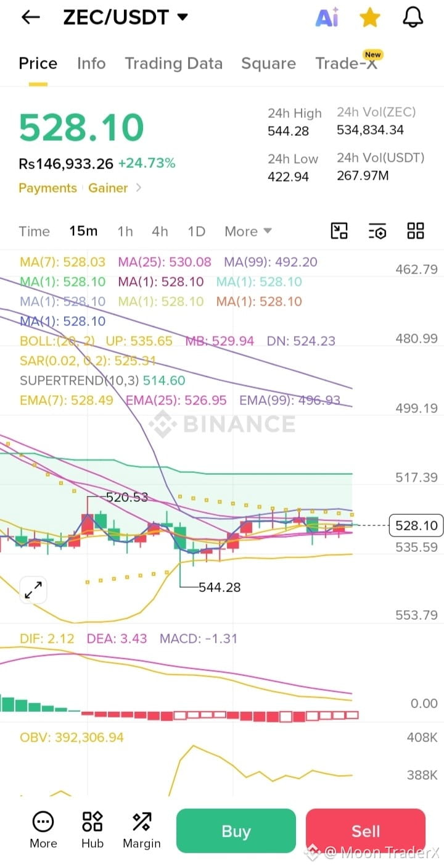Open the More intervals dropdown

pyautogui.click(x=248, y=232)
